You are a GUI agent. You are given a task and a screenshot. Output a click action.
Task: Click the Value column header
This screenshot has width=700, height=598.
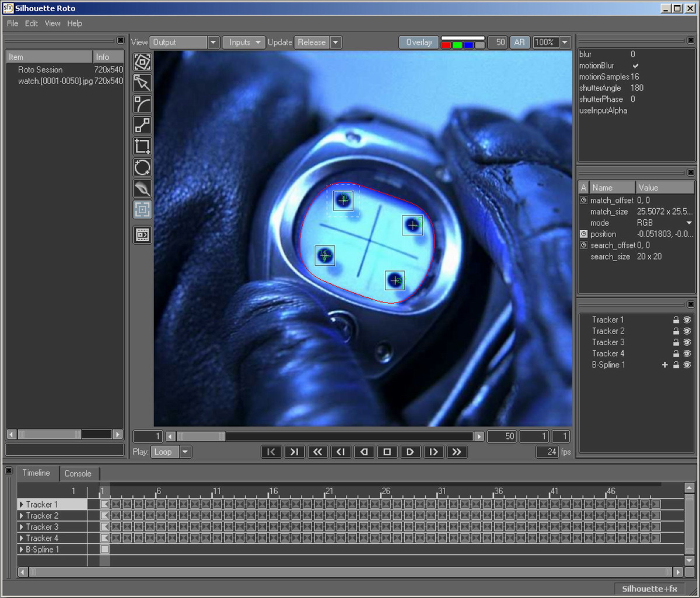[664, 187]
